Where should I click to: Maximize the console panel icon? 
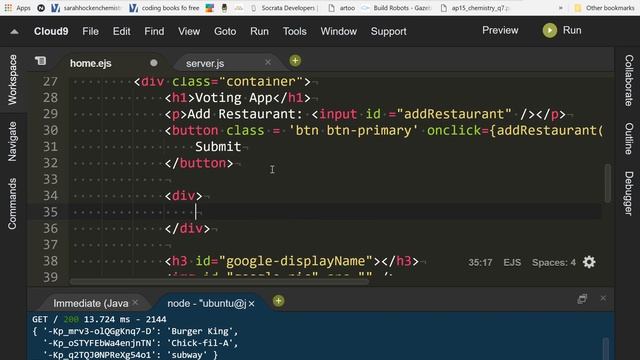(582, 299)
